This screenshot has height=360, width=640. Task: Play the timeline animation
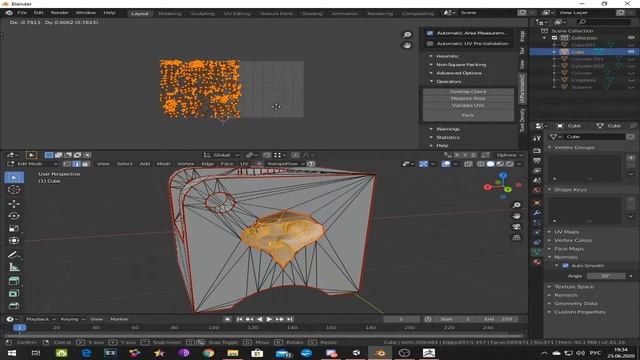pyautogui.click(x=269, y=319)
